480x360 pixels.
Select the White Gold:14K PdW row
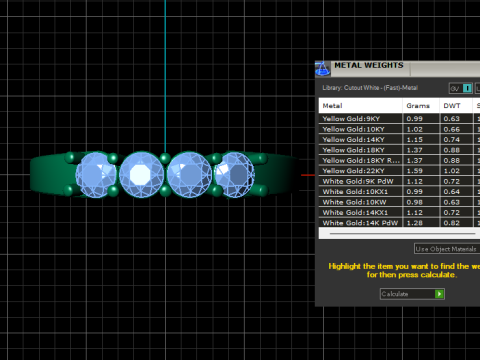coord(399,223)
